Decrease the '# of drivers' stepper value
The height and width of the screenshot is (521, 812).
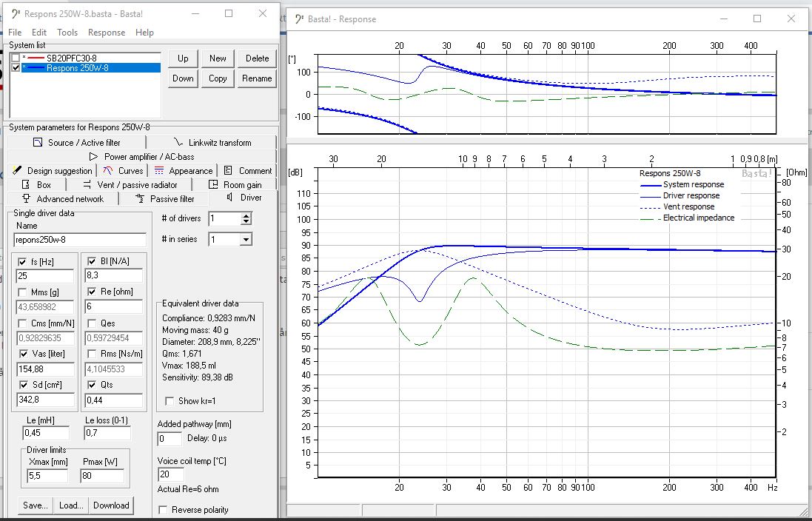click(x=246, y=222)
